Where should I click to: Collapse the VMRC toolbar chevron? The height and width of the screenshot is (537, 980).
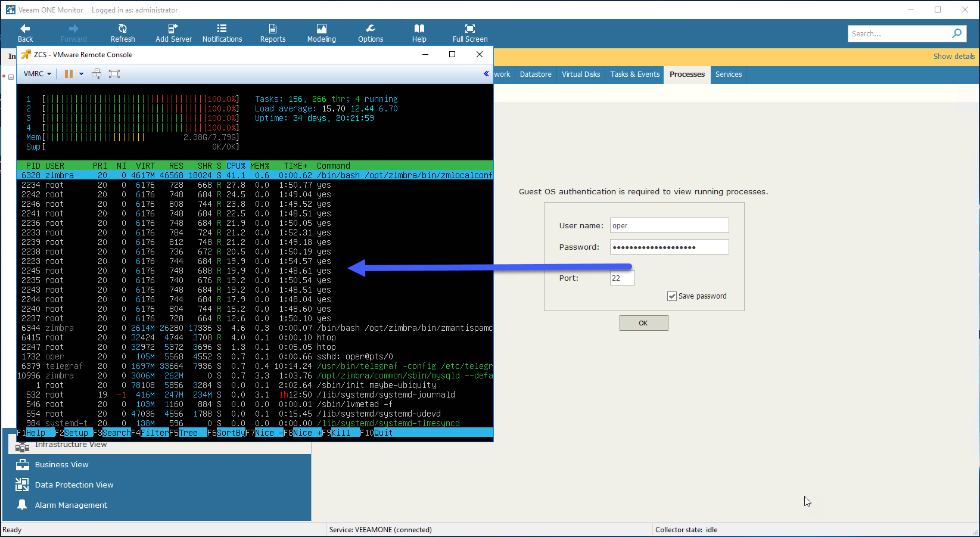click(486, 74)
